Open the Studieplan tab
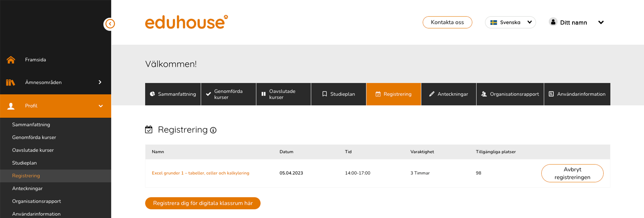The height and width of the screenshot is (218, 644). [338, 94]
